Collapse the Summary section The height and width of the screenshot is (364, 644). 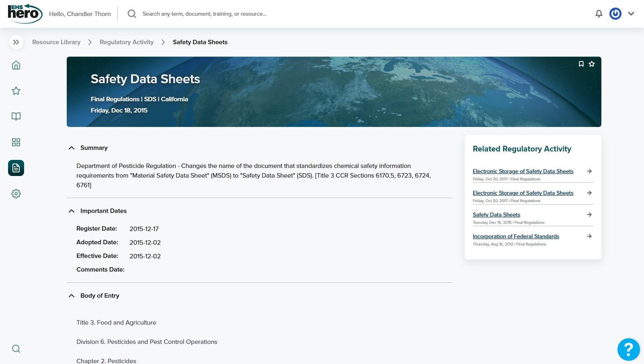pyautogui.click(x=72, y=148)
